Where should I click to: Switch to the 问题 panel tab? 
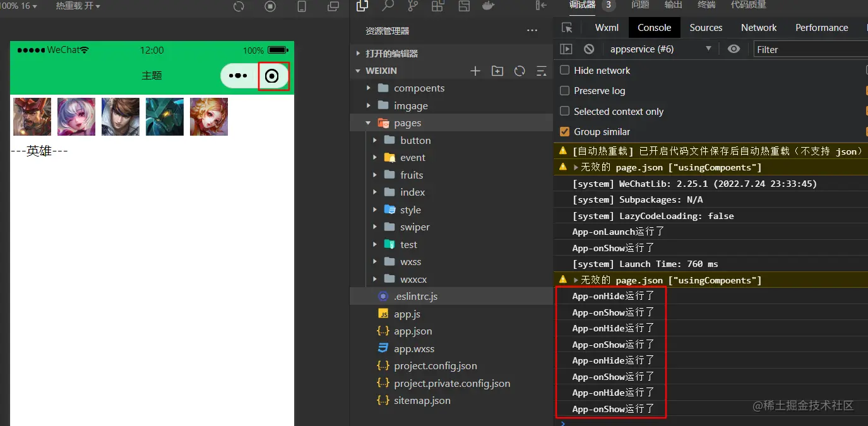[x=640, y=5]
